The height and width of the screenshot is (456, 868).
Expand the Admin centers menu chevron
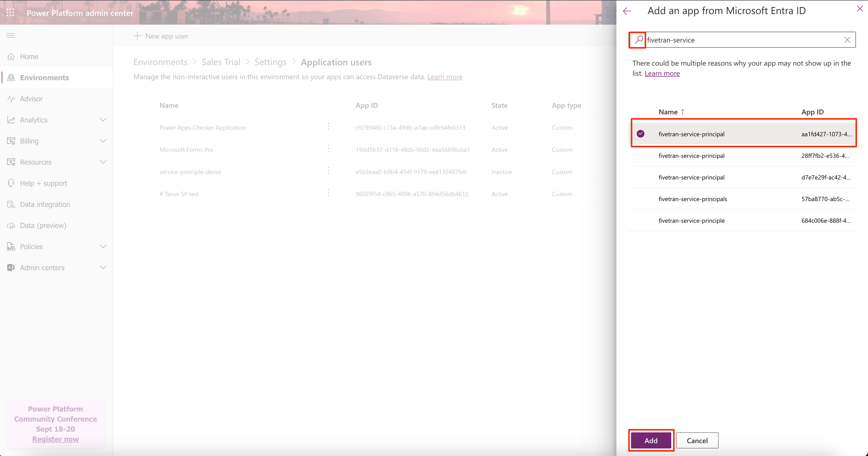tap(103, 267)
